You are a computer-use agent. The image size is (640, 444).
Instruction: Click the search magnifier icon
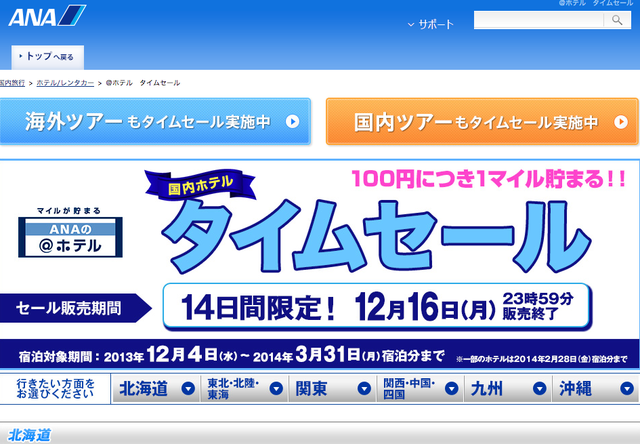pyautogui.click(x=617, y=20)
